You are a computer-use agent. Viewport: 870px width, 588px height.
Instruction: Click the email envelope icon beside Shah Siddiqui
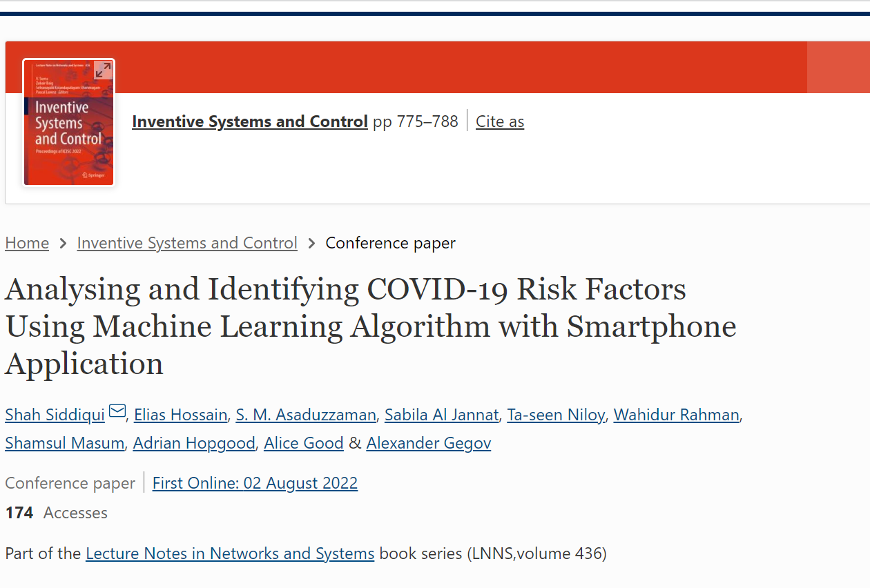(x=117, y=412)
